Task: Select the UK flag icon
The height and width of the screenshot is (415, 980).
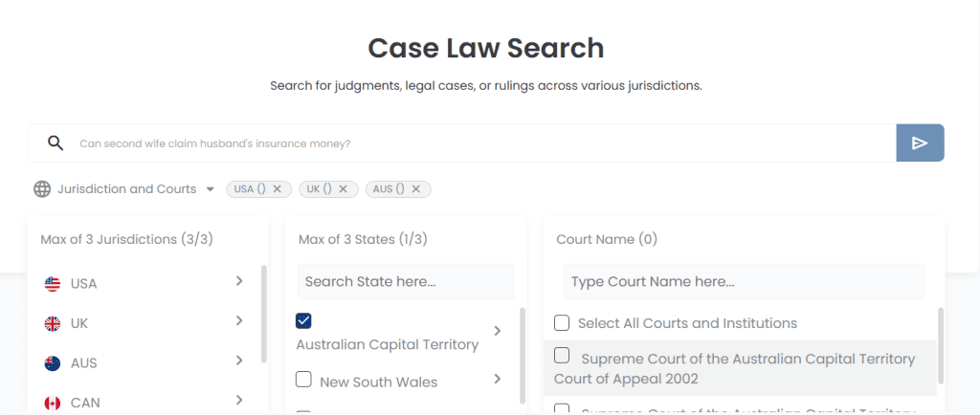Action: click(53, 324)
